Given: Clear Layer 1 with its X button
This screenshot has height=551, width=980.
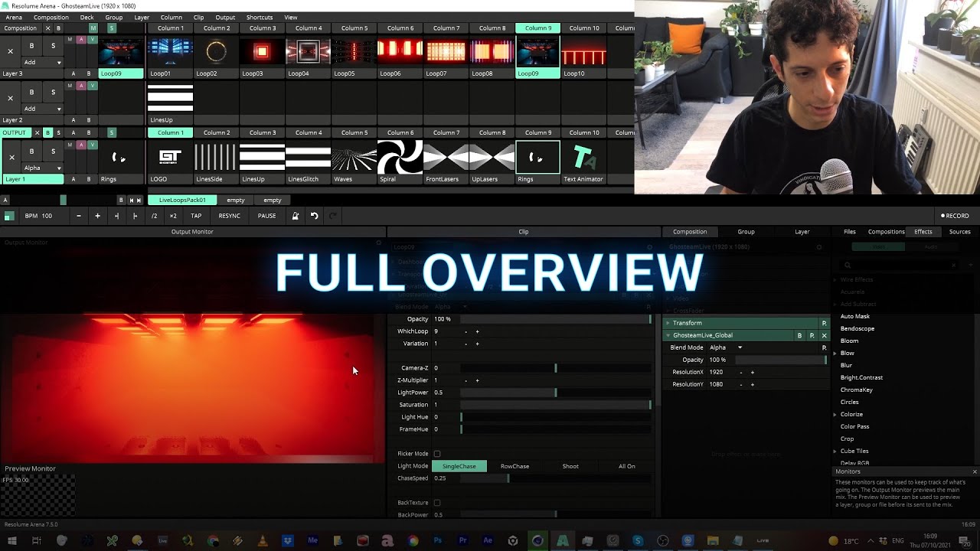Looking at the screenshot, I should 11,157.
